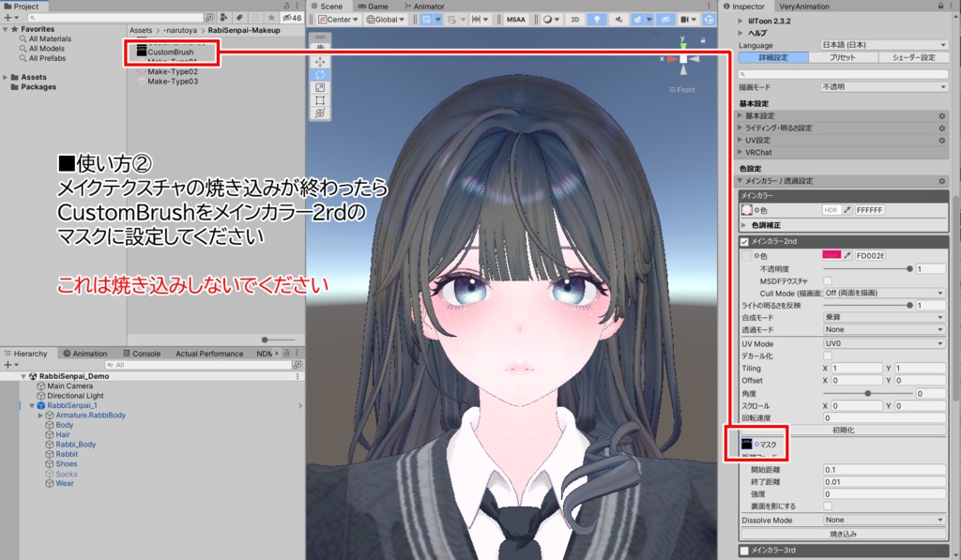Open gear menu for 基本設定 section

tap(942, 115)
